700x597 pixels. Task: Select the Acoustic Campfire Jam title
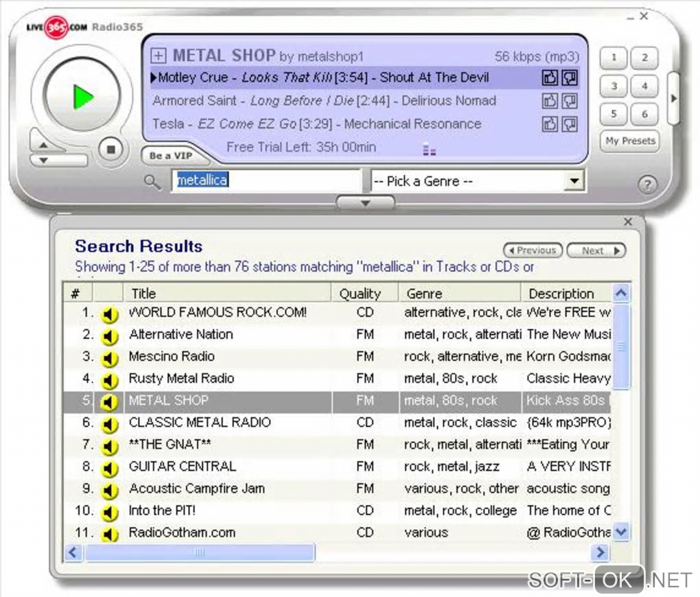(196, 489)
